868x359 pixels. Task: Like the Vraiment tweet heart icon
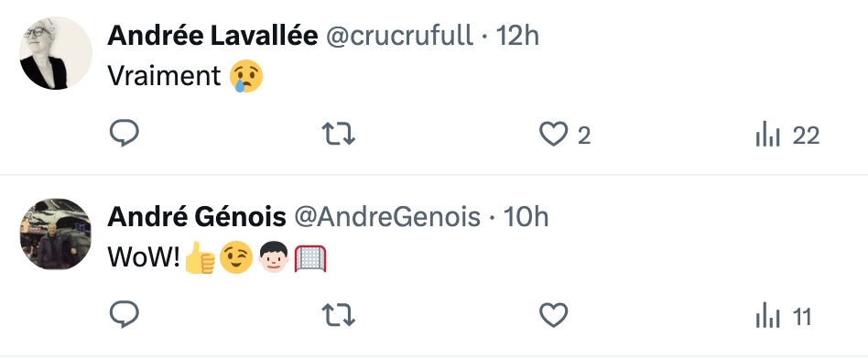(554, 135)
